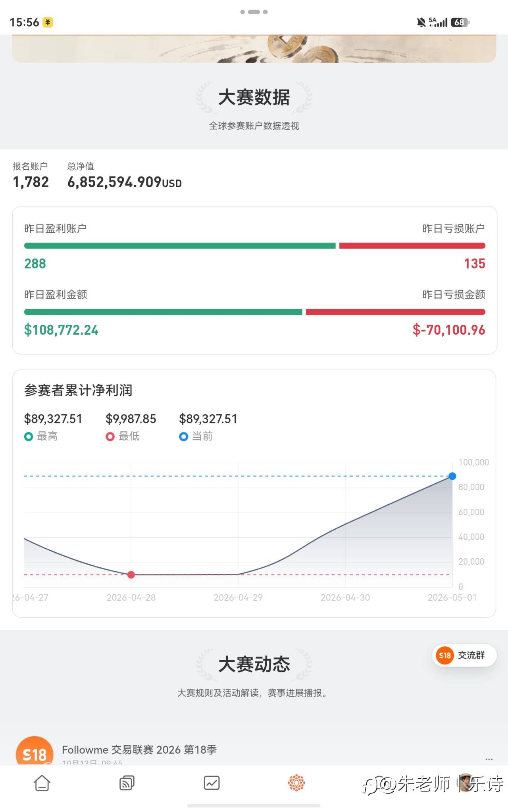Toggle the 最高 legend marker
The width and height of the screenshot is (508, 812).
pyautogui.click(x=29, y=437)
